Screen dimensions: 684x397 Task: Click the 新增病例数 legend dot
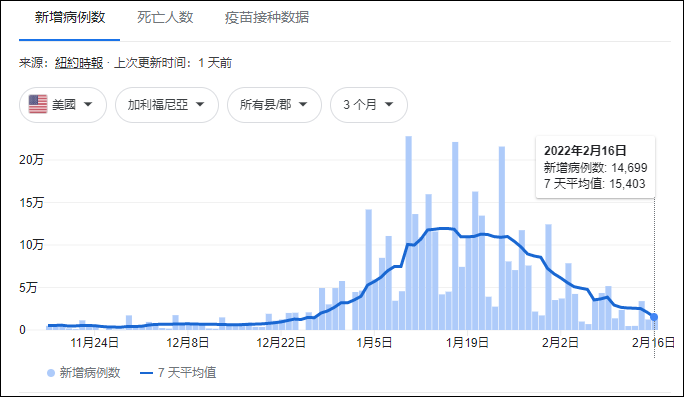tap(51, 373)
